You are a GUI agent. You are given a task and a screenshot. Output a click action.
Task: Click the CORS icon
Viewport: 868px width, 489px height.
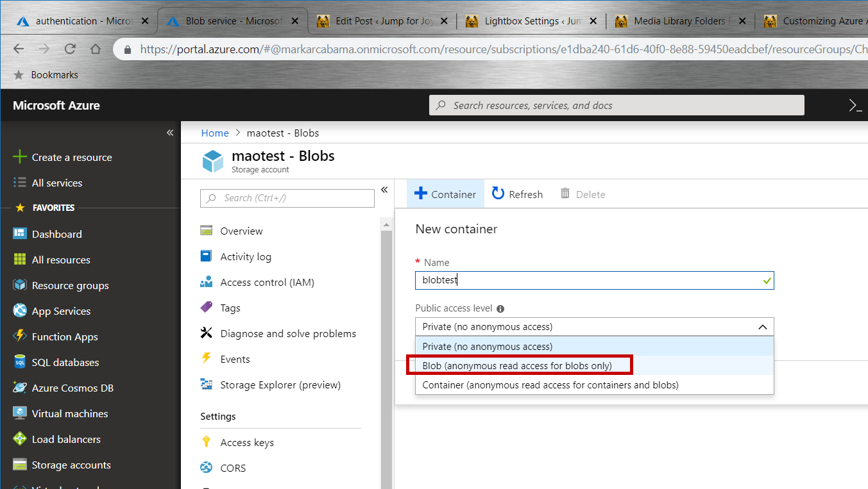click(206, 468)
